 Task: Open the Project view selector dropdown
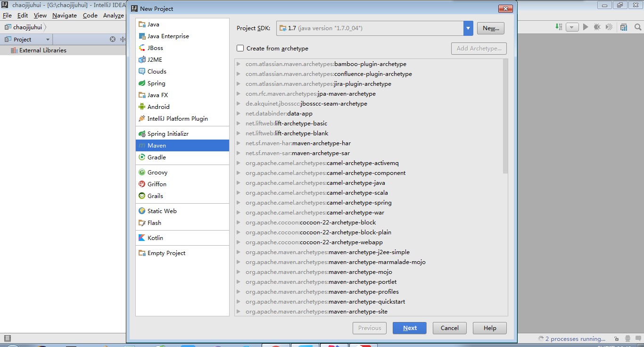[48, 40]
